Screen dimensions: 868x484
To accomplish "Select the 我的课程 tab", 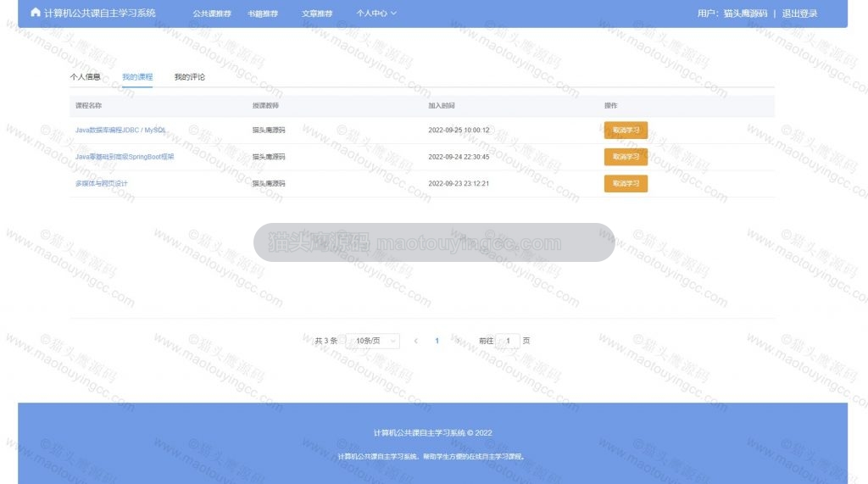I will (137, 77).
